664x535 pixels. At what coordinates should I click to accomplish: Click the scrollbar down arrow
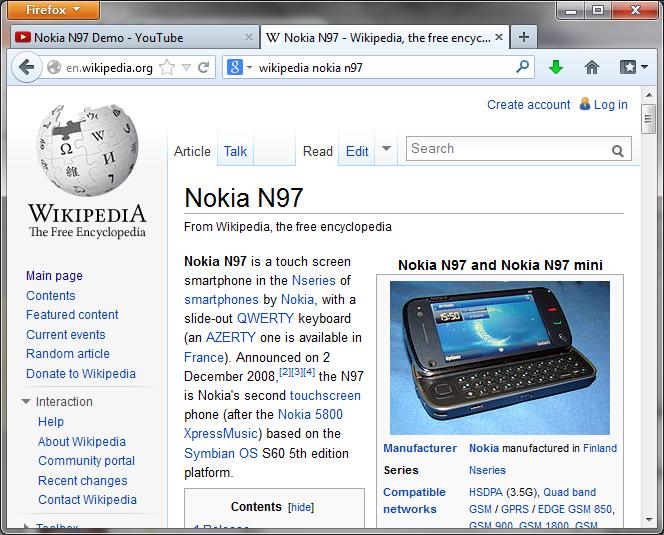[x=648, y=519]
